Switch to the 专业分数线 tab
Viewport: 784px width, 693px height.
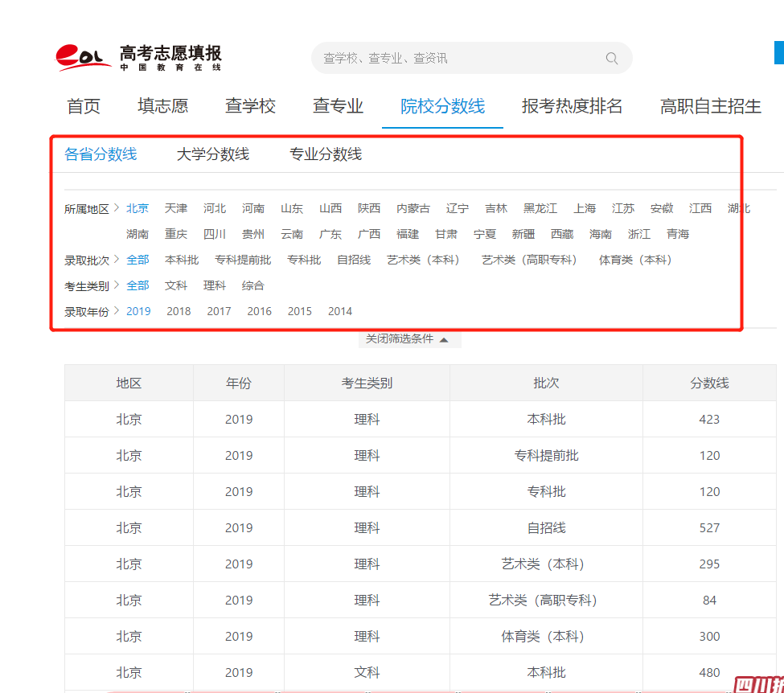324,154
